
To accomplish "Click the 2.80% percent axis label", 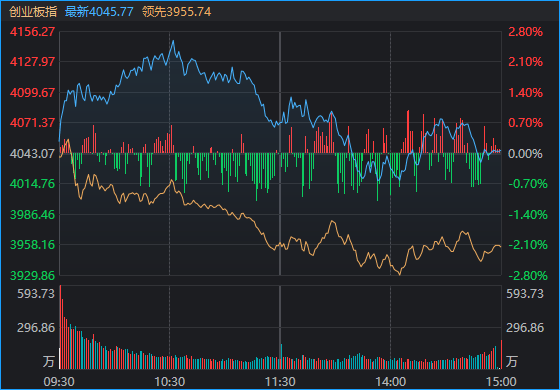I will click(525, 32).
